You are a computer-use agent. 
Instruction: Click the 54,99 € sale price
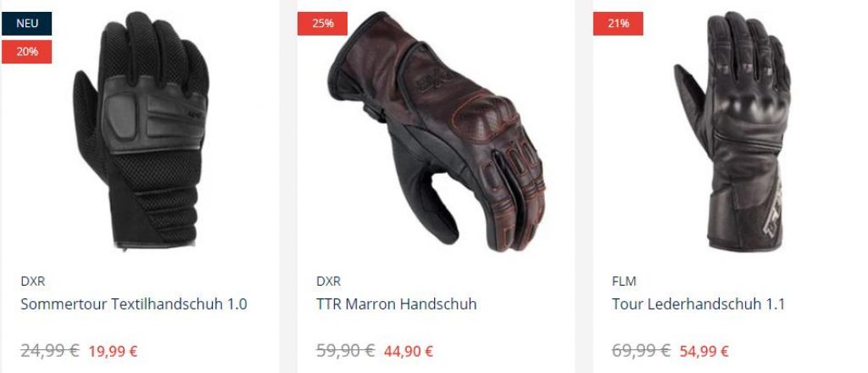704,351
